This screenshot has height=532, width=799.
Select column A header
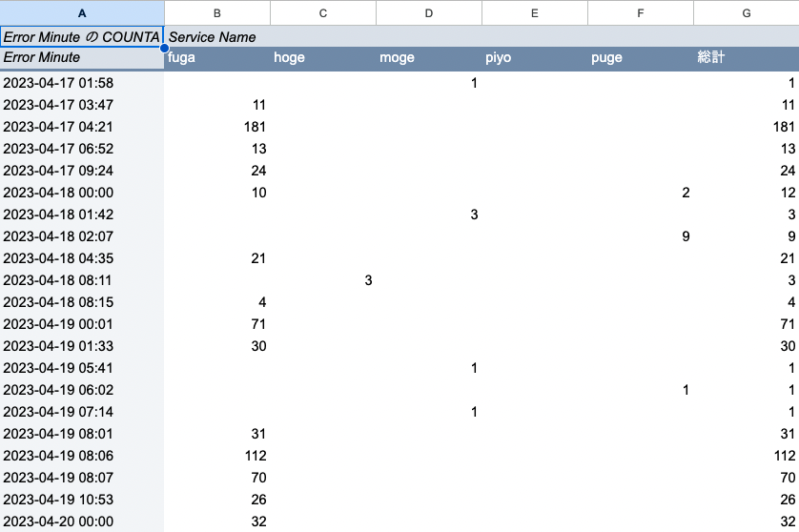click(x=82, y=13)
